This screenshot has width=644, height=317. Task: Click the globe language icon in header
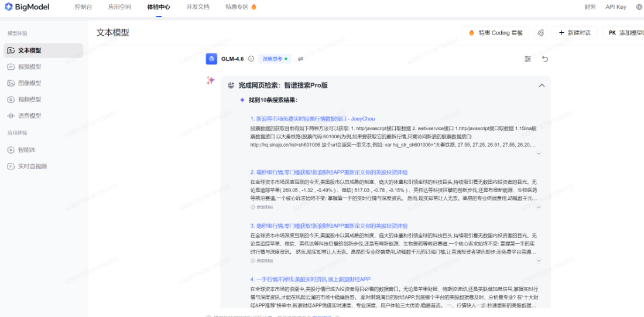pyautogui.click(x=639, y=7)
